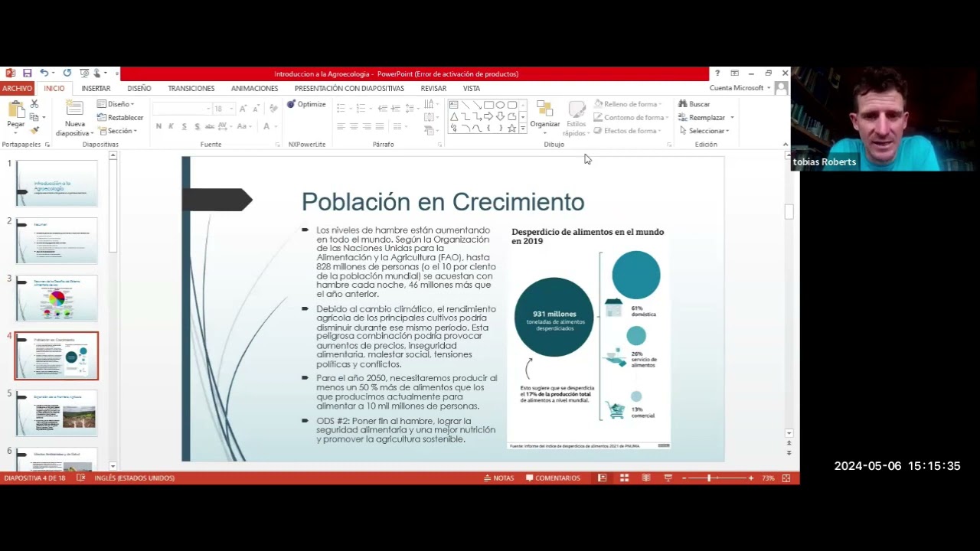Image resolution: width=980 pixels, height=551 pixels.
Task: Redo the action in quick access toolbar
Action: point(67,73)
